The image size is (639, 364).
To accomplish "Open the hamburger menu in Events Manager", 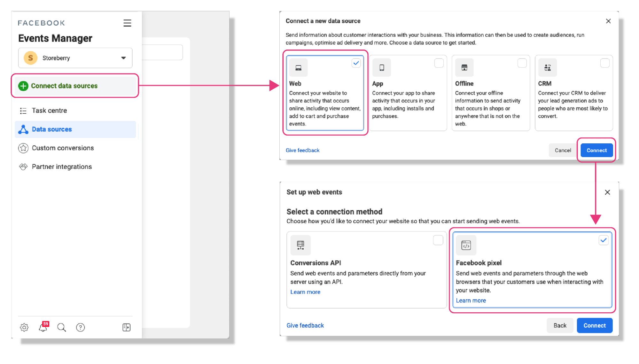I will [x=127, y=23].
